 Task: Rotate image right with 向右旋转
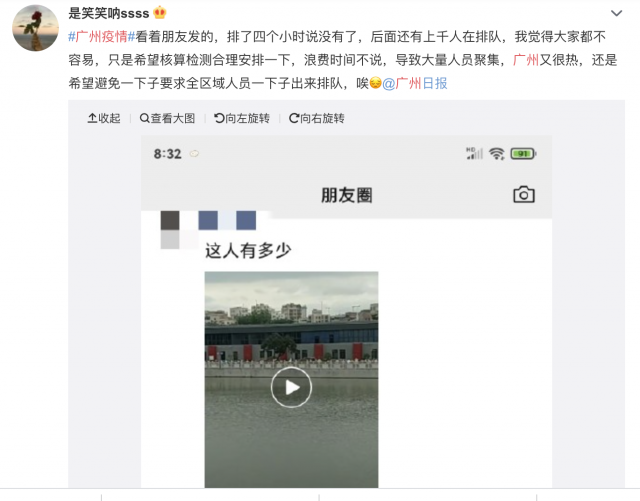[x=317, y=118]
